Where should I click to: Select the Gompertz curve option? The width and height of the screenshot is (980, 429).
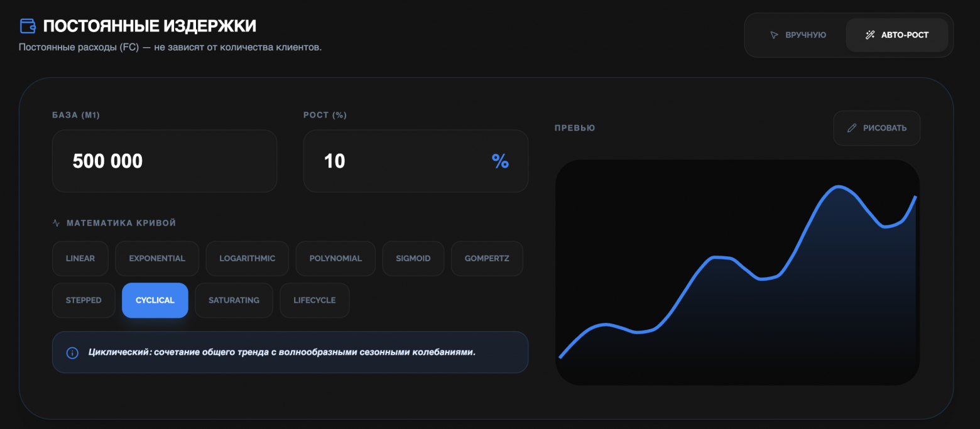487,258
